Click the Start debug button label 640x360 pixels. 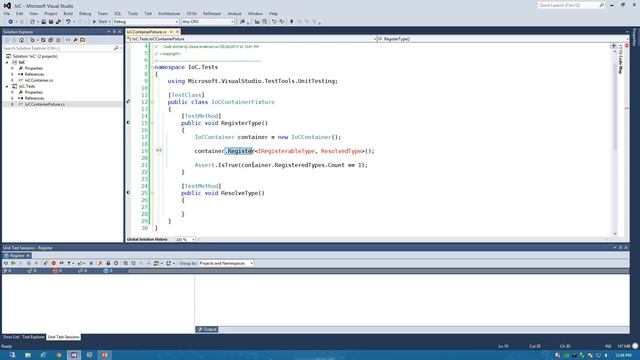(x=102, y=22)
